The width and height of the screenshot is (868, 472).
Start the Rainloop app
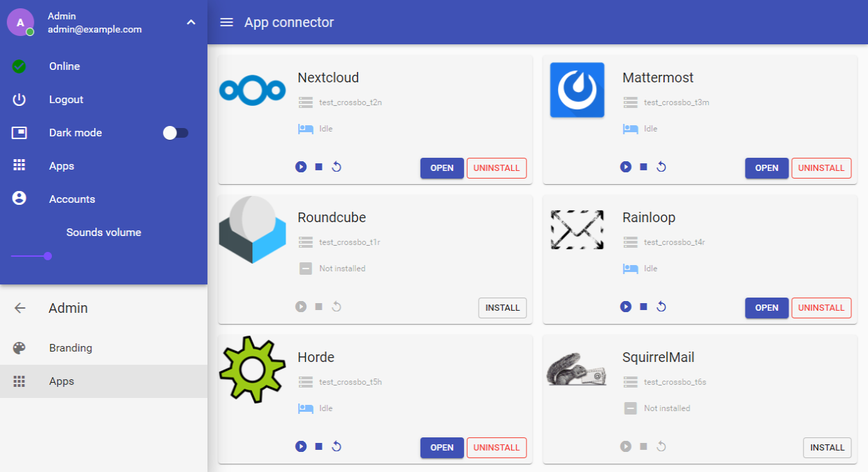[x=626, y=307]
